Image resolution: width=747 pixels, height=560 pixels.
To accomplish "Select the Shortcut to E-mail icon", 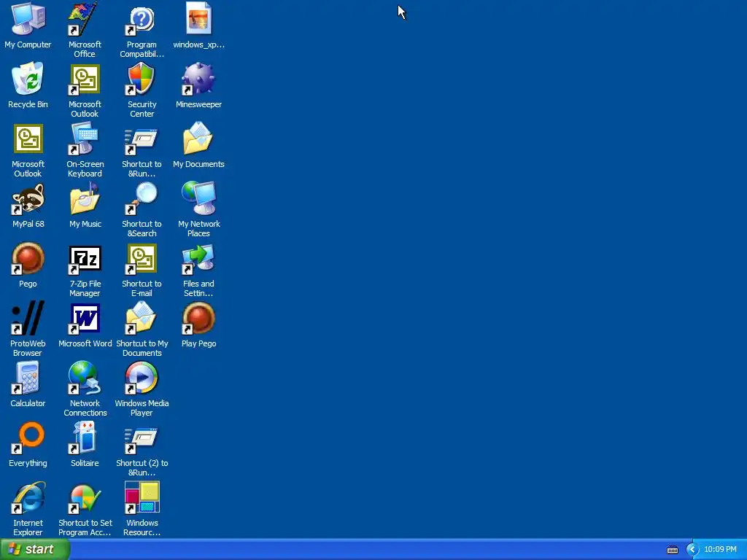I will pyautogui.click(x=142, y=259).
